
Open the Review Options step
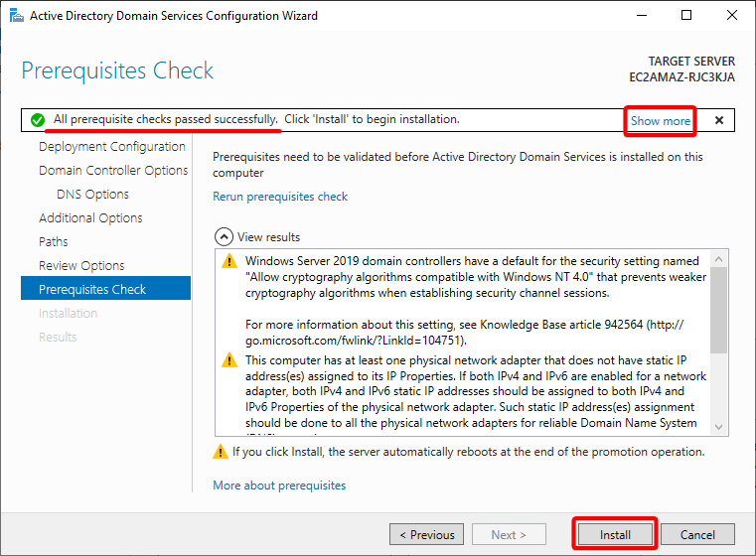click(81, 266)
